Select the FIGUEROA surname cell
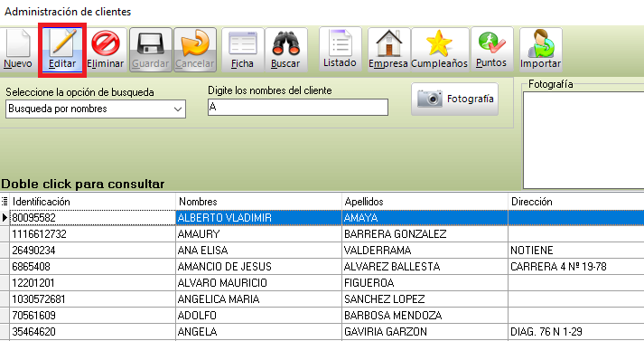 pos(425,283)
